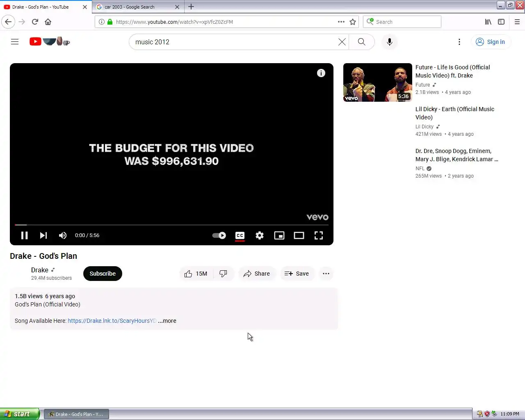This screenshot has width=525, height=420.
Task: Search with voice microphone
Action: (390, 42)
